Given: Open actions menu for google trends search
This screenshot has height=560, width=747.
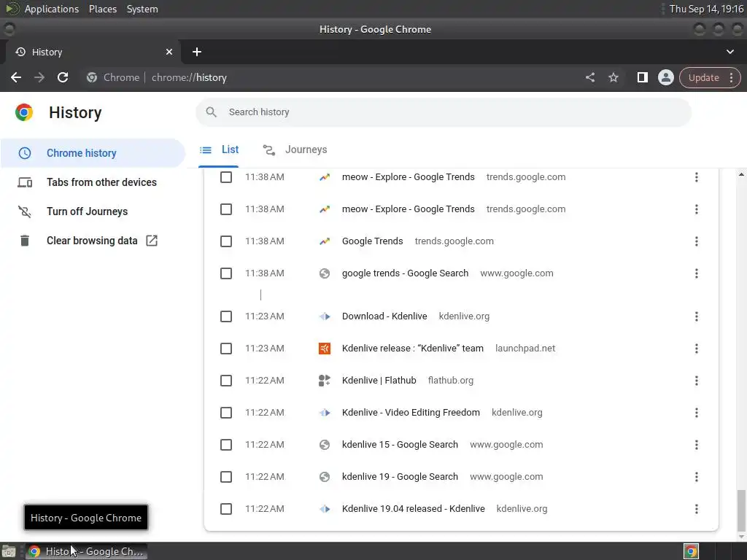Looking at the screenshot, I should point(696,273).
